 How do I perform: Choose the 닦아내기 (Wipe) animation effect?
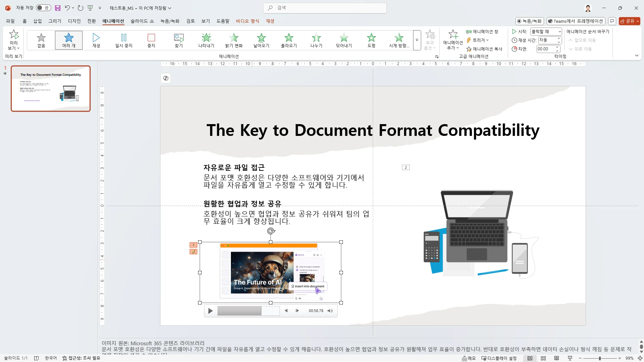pyautogui.click(x=344, y=40)
